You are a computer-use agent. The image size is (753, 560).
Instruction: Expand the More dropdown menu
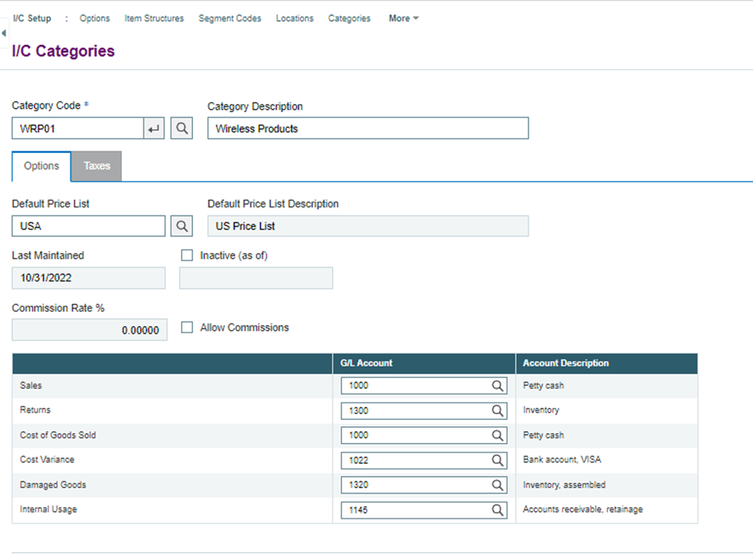[x=403, y=18]
